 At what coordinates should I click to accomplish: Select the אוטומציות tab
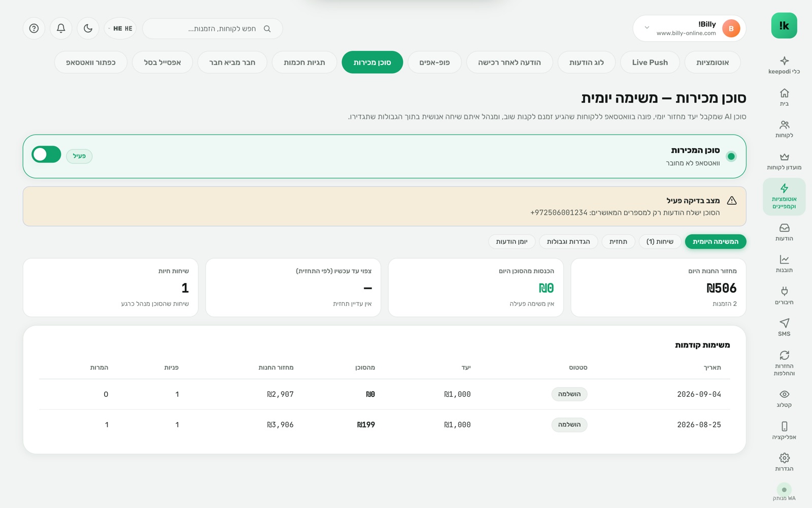click(x=712, y=62)
